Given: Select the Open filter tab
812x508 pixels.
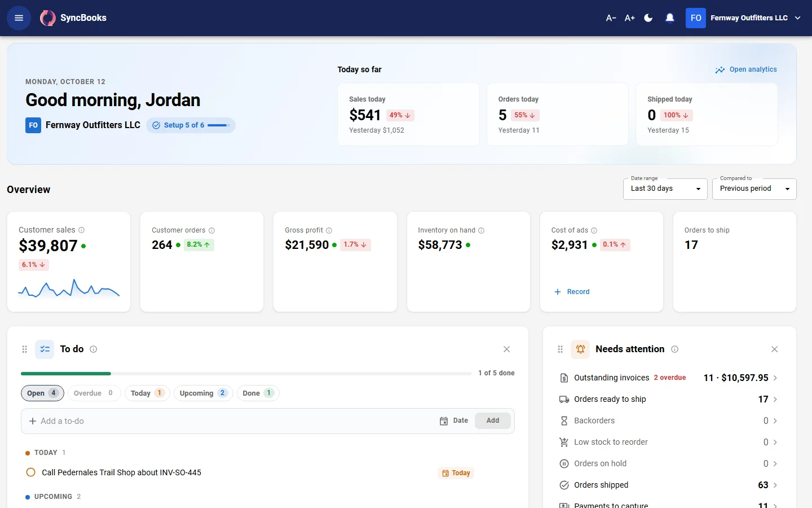Looking at the screenshot, I should 42,393.
